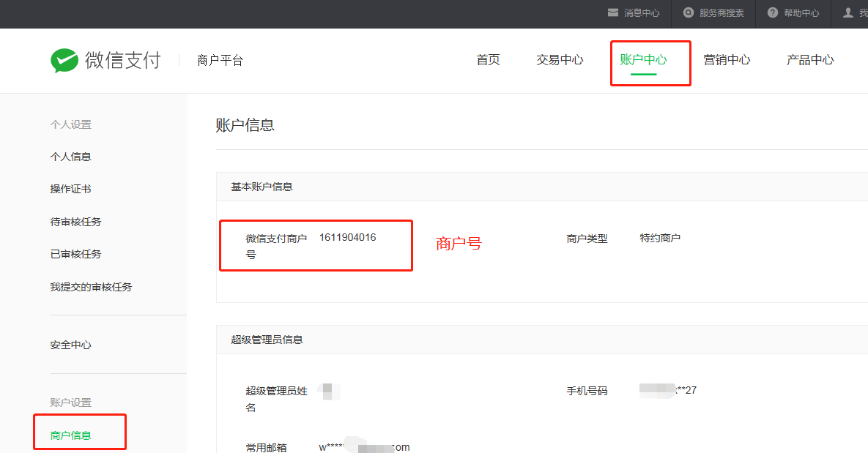Click 账户设置 sidebar section heading
The image size is (868, 453).
[x=70, y=403]
